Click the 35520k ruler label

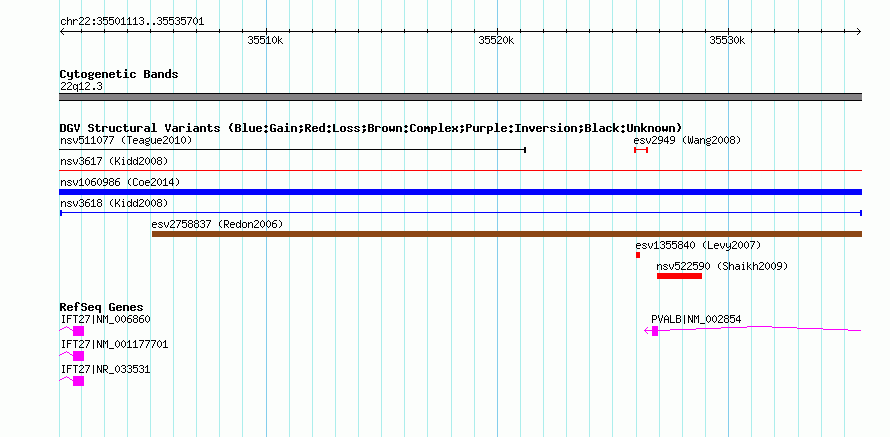point(496,41)
